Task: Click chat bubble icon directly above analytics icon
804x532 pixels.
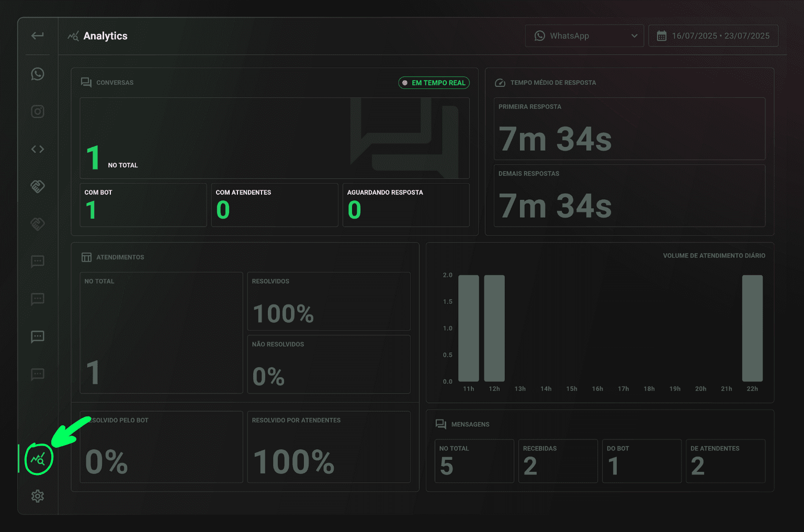Action: (38, 374)
